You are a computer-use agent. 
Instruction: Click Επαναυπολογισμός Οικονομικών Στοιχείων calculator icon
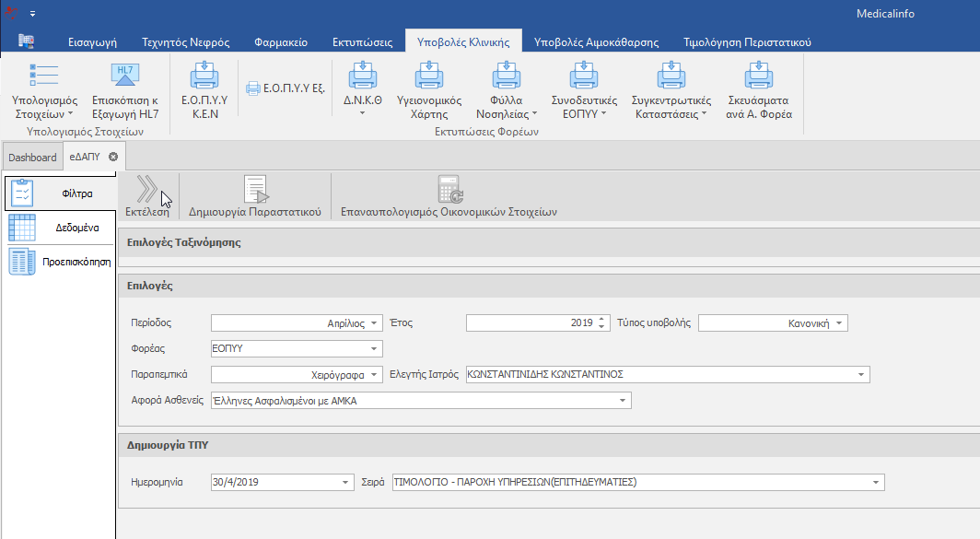pos(449,189)
